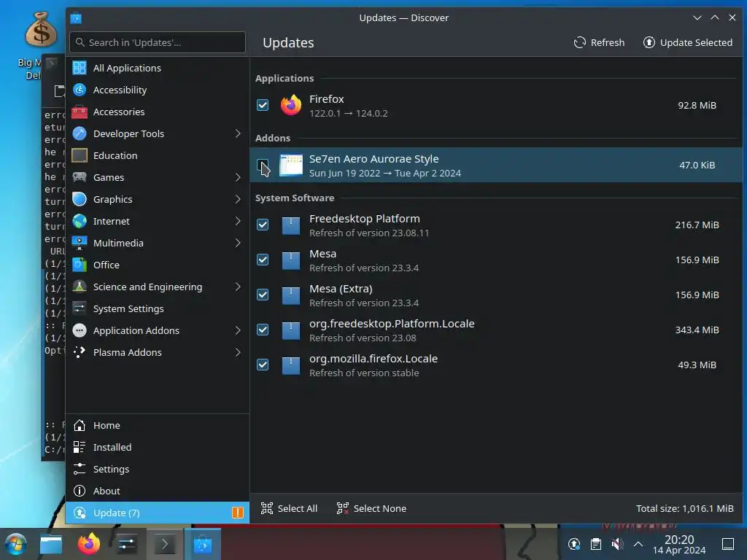Screen dimensions: 747x560
Task: Click the Accessibility category icon
Action: 80,90
